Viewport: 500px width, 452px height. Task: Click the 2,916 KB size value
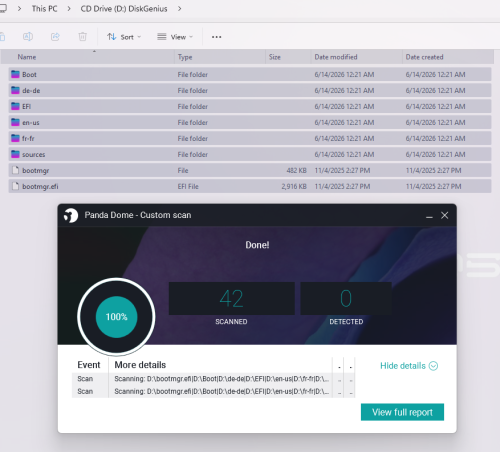point(294,186)
